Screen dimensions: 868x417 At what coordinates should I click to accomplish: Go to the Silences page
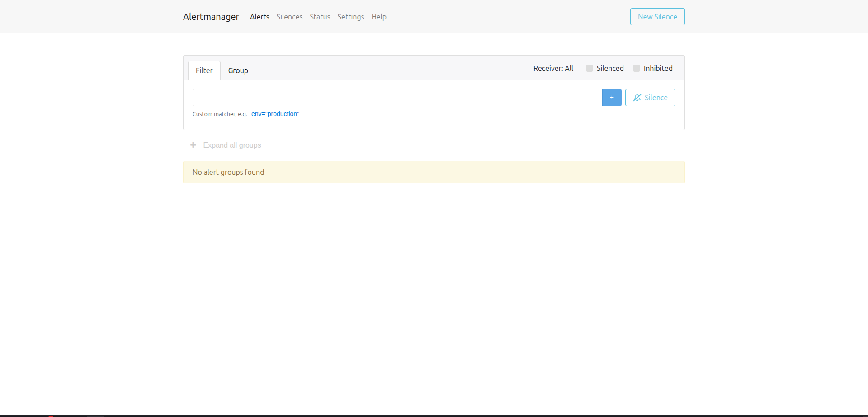(289, 17)
